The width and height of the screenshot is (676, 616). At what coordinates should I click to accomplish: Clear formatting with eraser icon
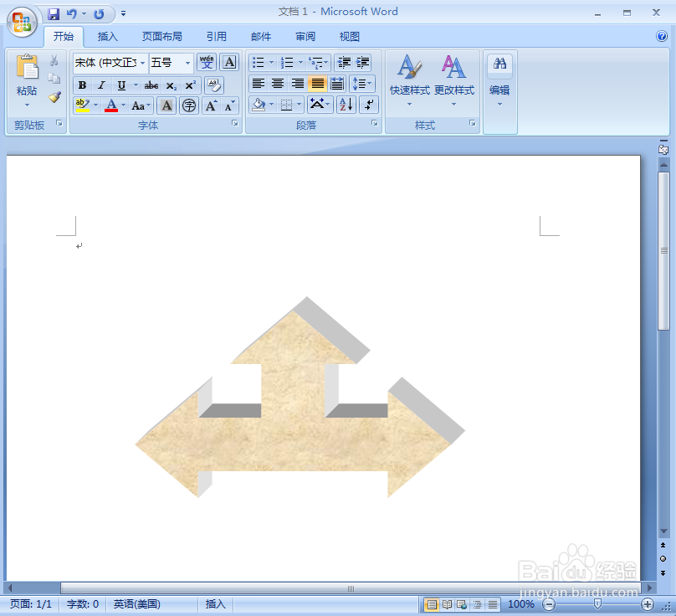point(214,85)
